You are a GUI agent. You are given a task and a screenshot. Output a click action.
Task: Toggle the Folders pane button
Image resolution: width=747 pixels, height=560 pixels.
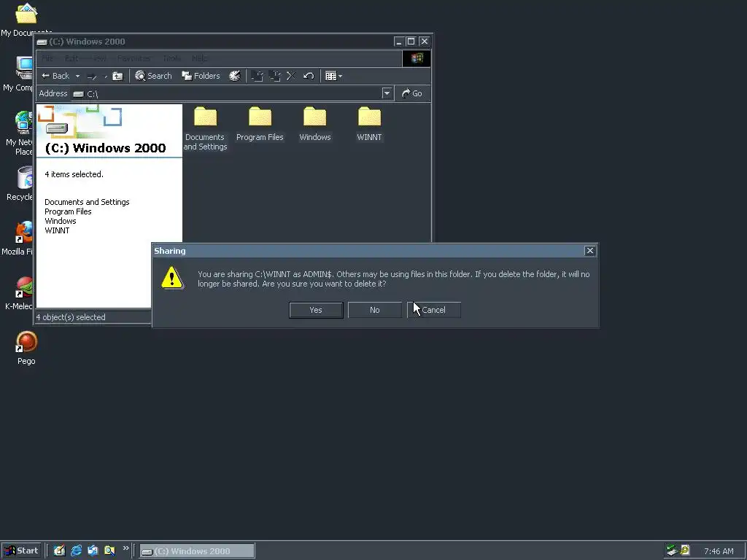201,76
